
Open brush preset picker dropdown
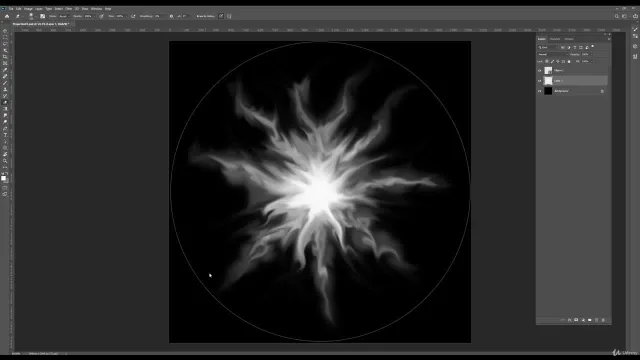36,16
